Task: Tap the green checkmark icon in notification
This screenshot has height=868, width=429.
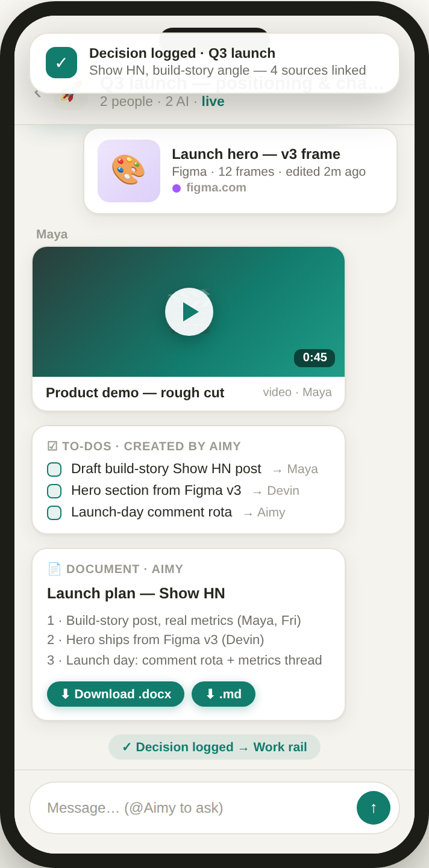Action: click(x=61, y=63)
